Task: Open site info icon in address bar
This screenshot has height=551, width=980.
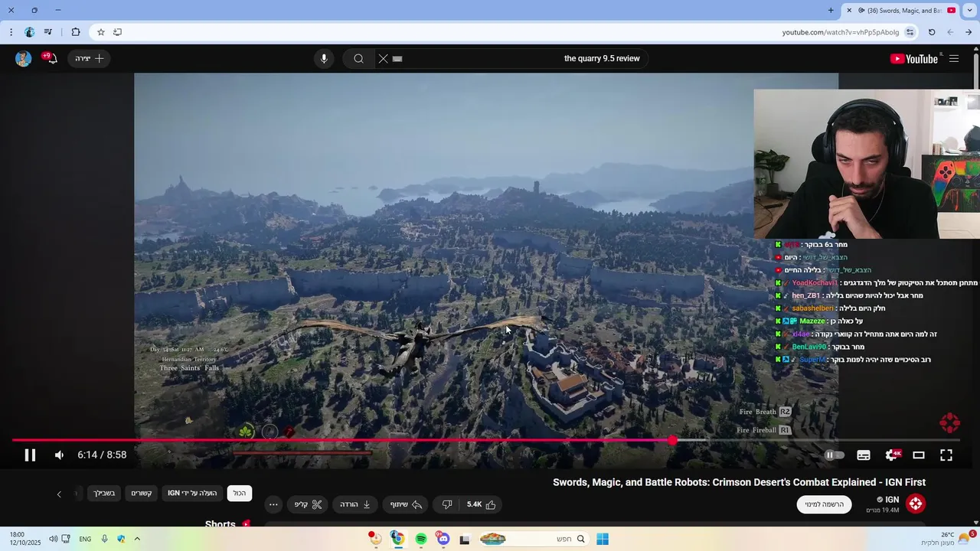Action: point(910,32)
